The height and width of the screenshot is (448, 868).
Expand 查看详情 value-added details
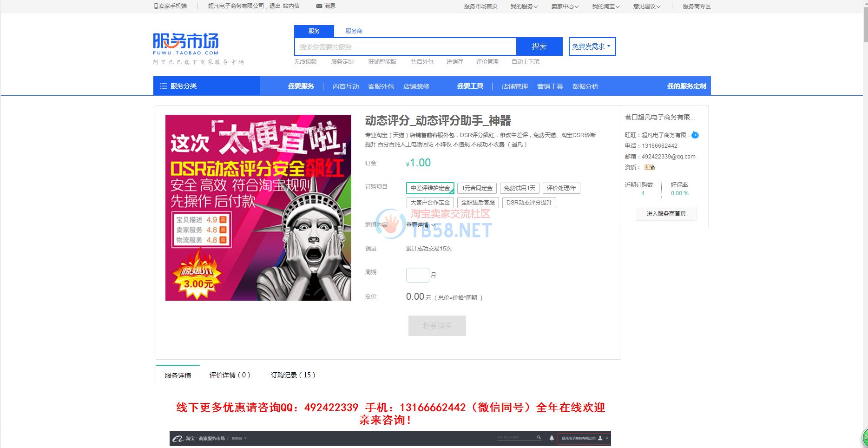point(421,225)
